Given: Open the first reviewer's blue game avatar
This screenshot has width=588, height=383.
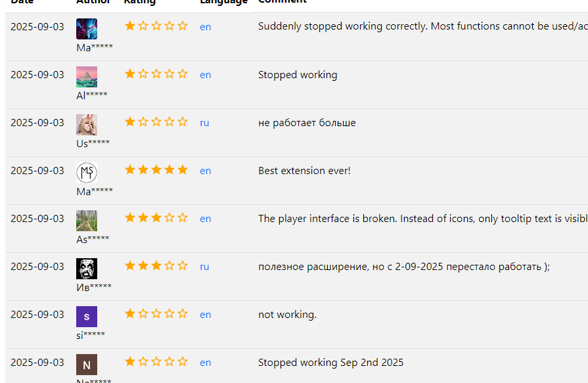Looking at the screenshot, I should (x=87, y=29).
